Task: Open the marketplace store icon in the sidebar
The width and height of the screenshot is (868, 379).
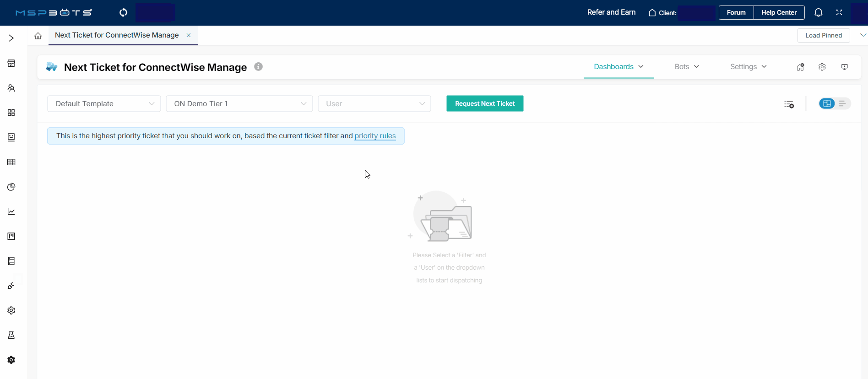Action: tap(11, 63)
